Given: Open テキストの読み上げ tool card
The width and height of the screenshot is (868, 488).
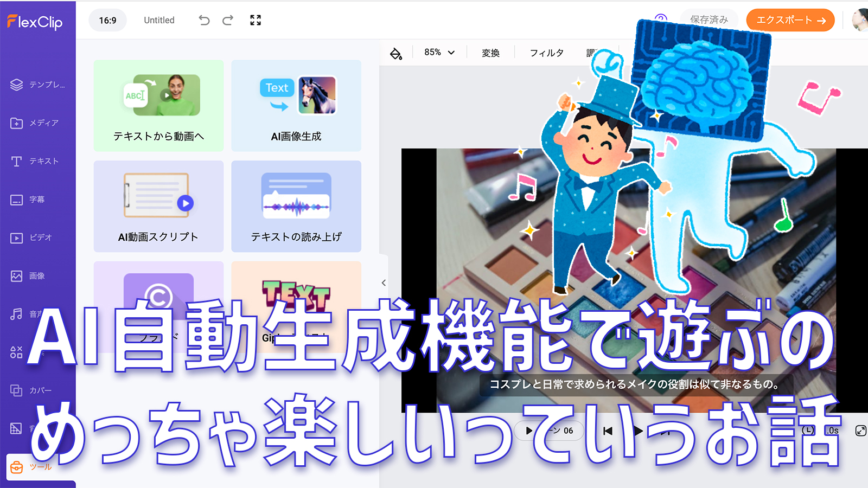Looking at the screenshot, I should point(296,206).
